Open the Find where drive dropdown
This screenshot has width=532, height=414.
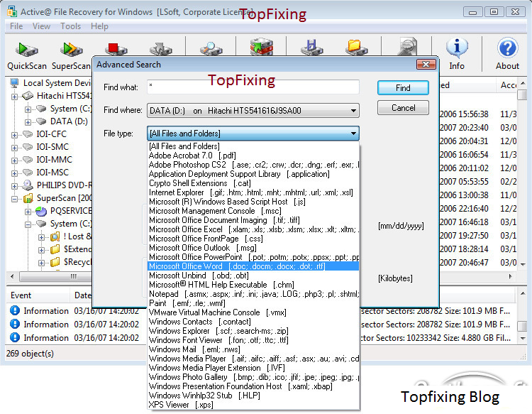coord(253,110)
